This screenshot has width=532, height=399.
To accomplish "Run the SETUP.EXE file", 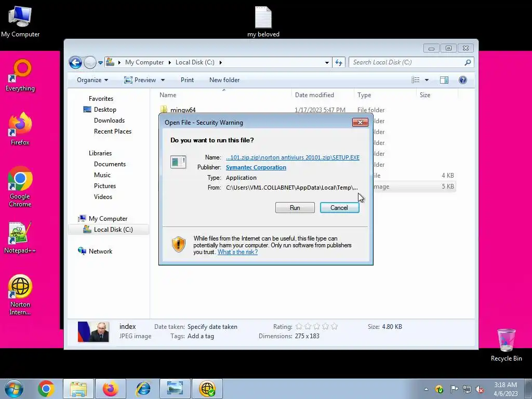I will [x=295, y=208].
